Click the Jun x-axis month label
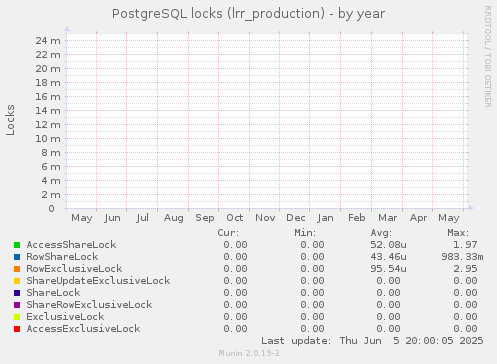The width and height of the screenshot is (497, 364). point(112,218)
